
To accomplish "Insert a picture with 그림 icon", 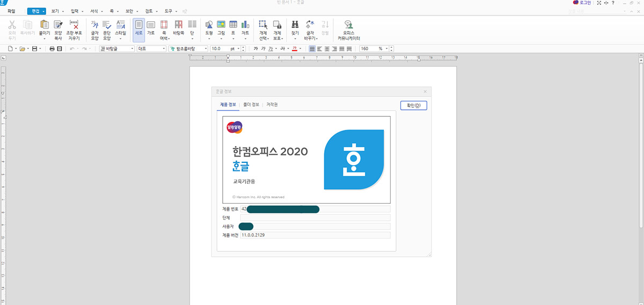I will click(221, 24).
